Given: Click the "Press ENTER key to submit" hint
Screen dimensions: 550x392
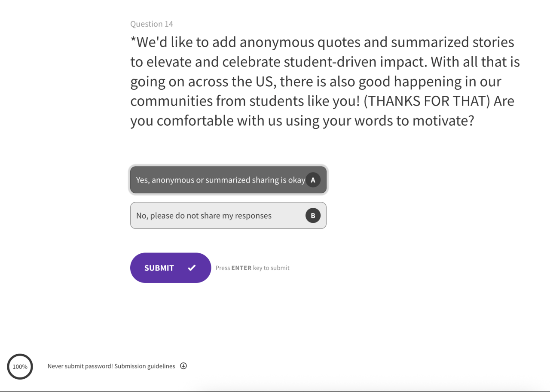Looking at the screenshot, I should coord(252,268).
